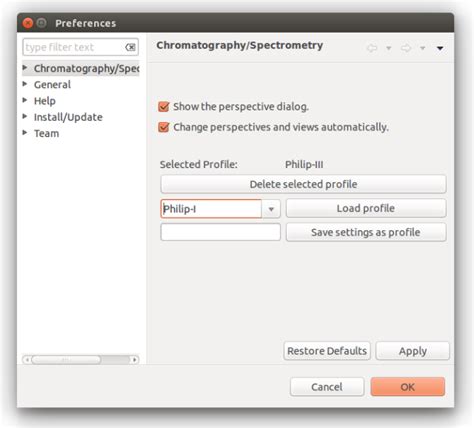Click the Load profile button

pos(366,208)
